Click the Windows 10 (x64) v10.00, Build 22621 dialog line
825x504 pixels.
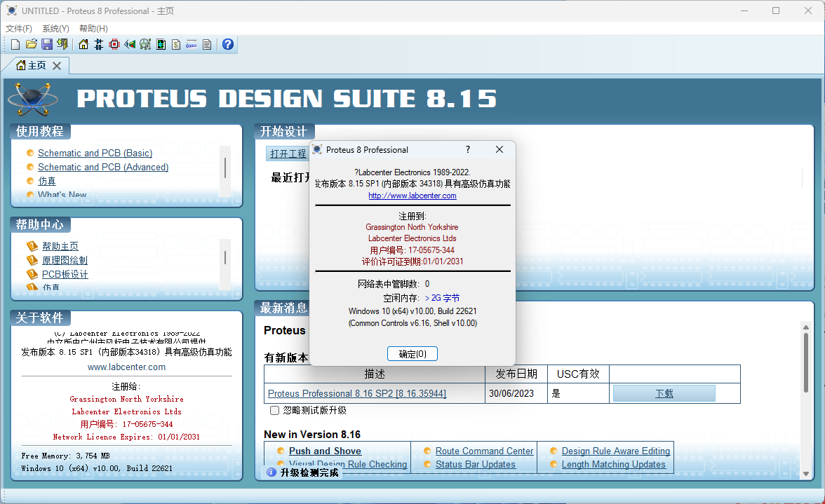click(x=412, y=311)
